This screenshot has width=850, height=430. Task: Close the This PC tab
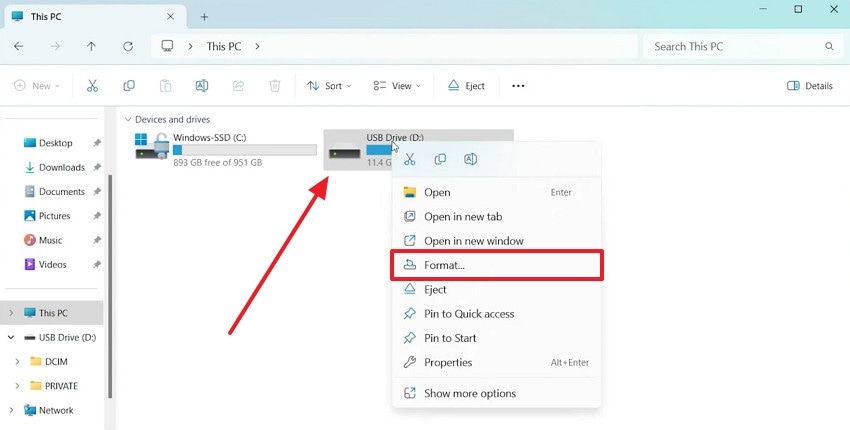point(170,17)
